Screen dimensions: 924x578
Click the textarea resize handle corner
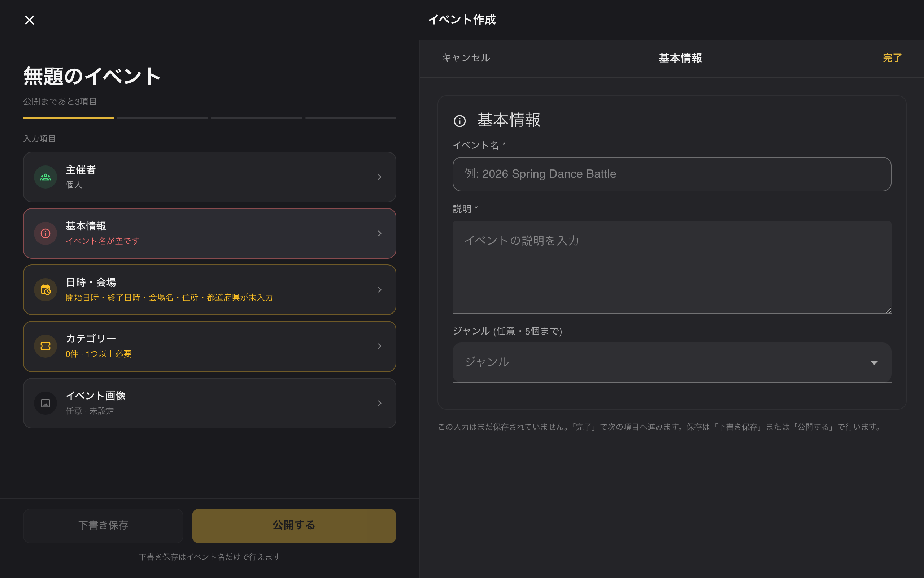click(x=888, y=310)
